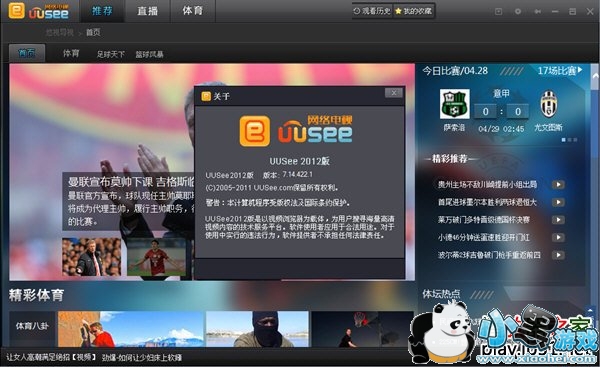Close the 关于 dialog
This screenshot has height=367, width=600.
pyautogui.click(x=393, y=93)
